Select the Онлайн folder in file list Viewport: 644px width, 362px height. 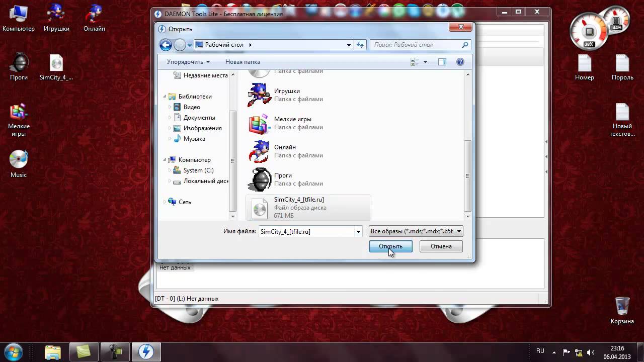309,151
